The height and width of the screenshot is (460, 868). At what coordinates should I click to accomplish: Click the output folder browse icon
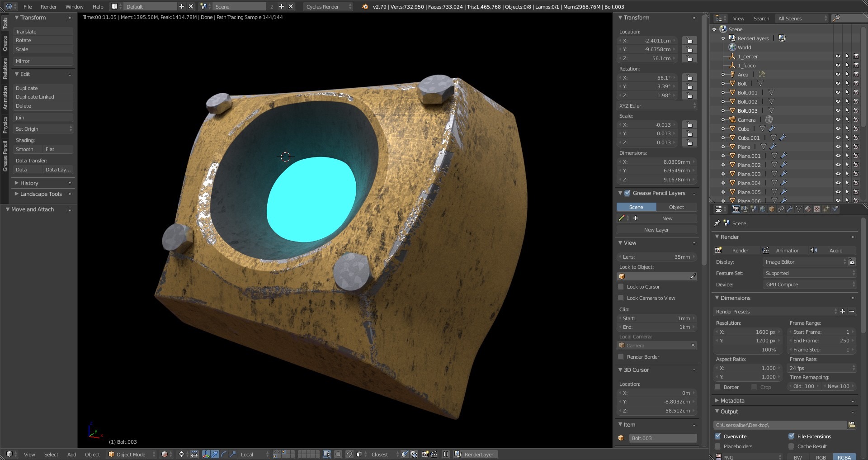pos(852,425)
